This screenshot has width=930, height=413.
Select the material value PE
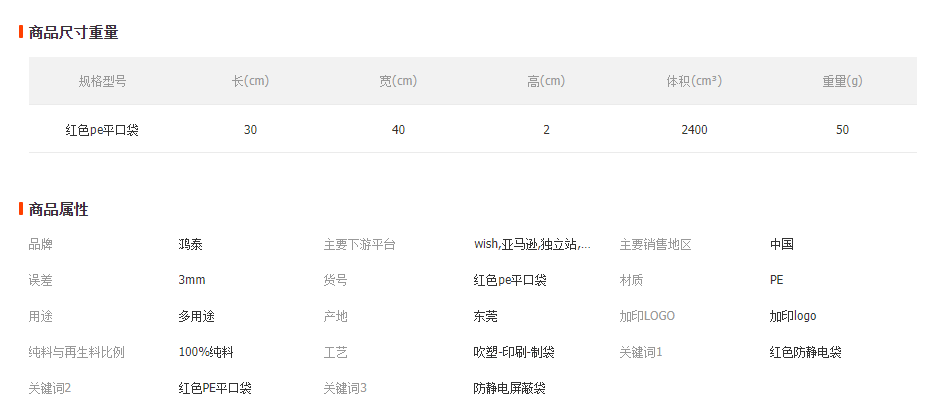pyautogui.click(x=776, y=280)
